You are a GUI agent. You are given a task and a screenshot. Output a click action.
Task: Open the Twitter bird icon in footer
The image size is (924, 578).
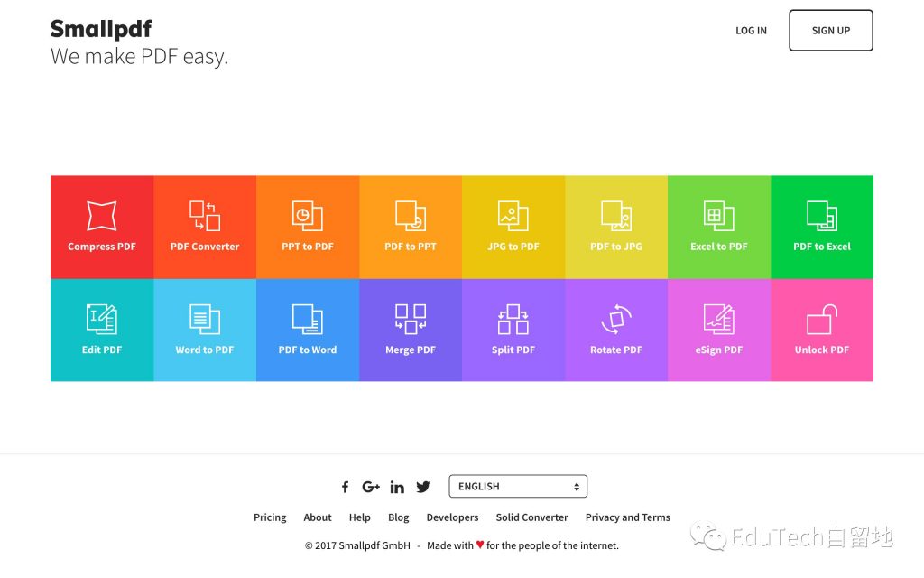coord(423,487)
